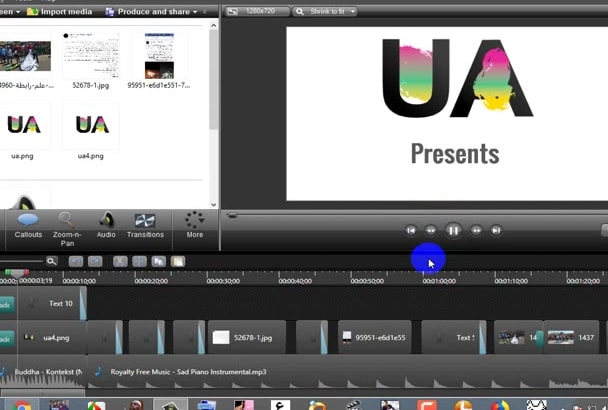
Task: Click the track label beside Text 10
Action: coord(7,304)
